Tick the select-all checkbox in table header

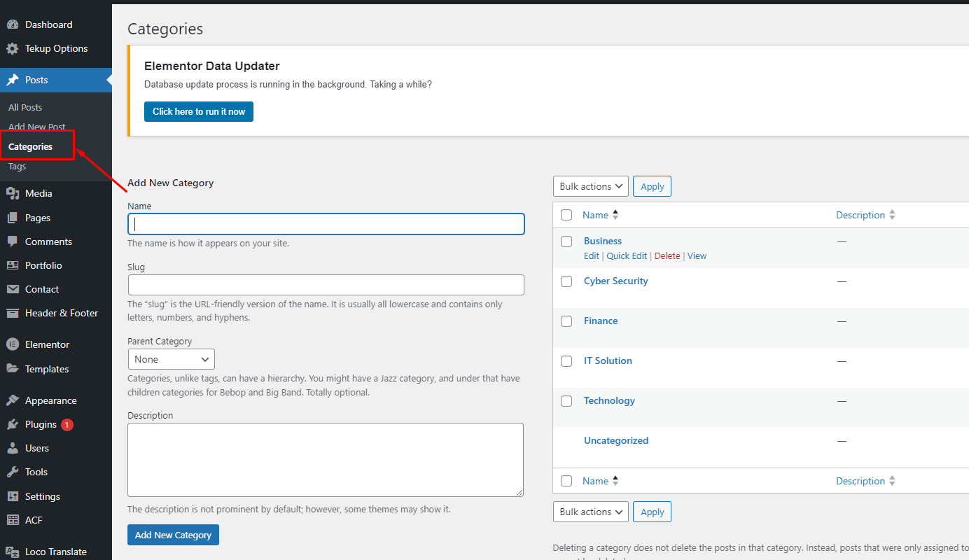click(567, 215)
